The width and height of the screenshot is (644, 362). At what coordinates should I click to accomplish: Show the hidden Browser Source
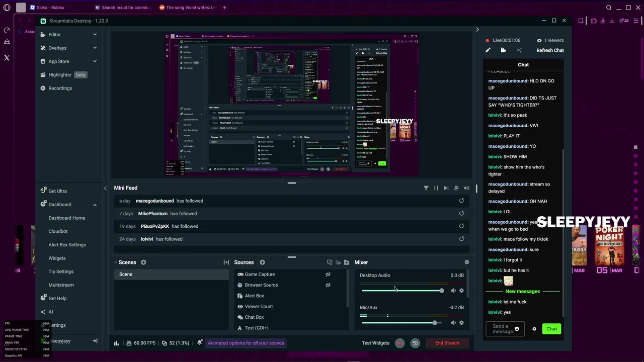[x=328, y=285]
